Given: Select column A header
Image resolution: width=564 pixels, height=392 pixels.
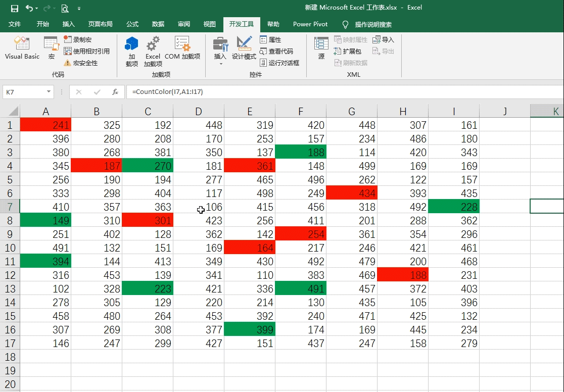Looking at the screenshot, I should click(45, 111).
